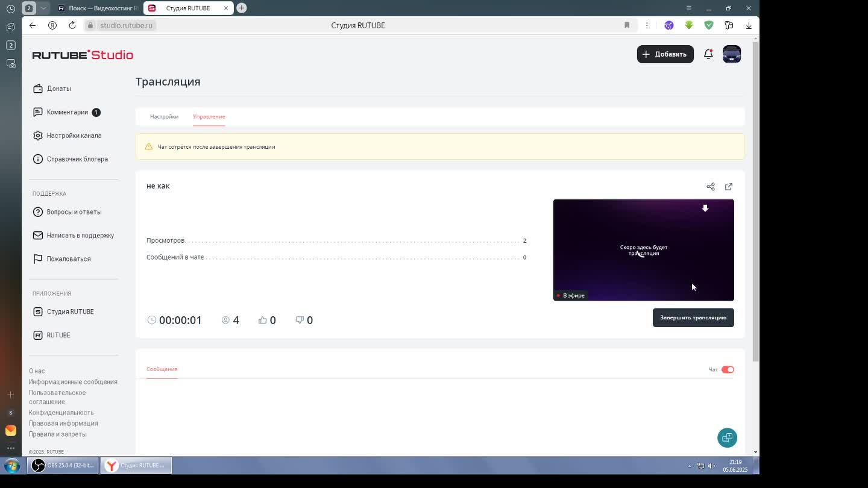This screenshot has height=488, width=868.
Task: Switch to Поиск — Видеохостинг browser tab
Action: [x=98, y=8]
